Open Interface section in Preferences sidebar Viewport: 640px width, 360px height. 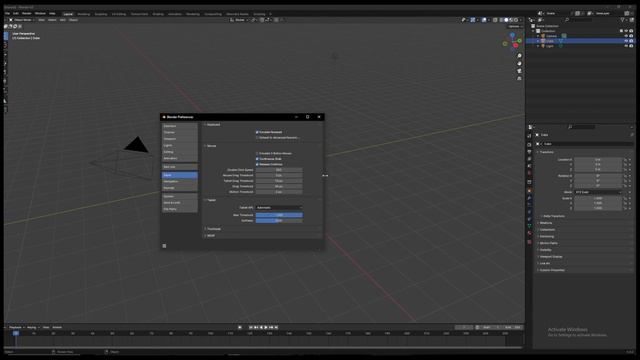pyautogui.click(x=180, y=126)
